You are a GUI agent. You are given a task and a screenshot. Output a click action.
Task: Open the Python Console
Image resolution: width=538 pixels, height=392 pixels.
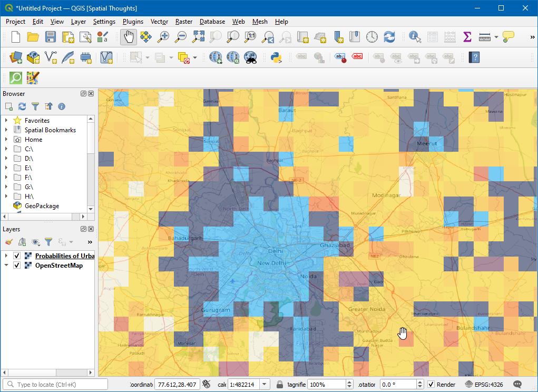pos(275,57)
